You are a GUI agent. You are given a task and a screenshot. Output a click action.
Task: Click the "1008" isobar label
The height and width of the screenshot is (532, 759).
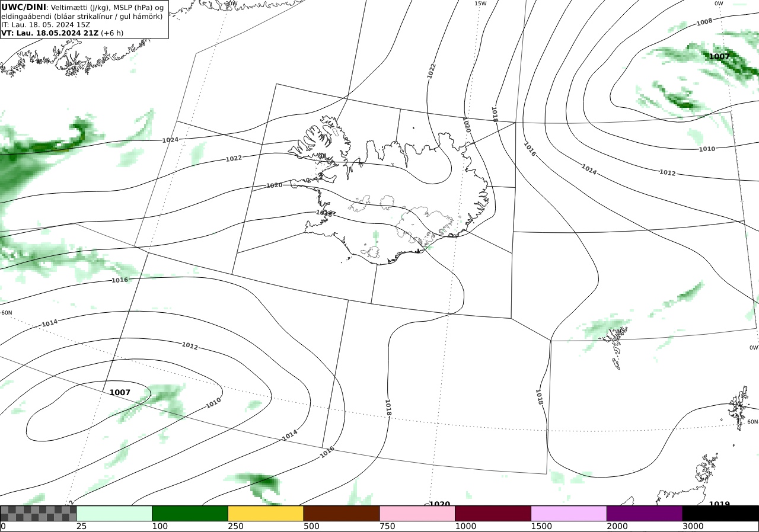click(704, 22)
